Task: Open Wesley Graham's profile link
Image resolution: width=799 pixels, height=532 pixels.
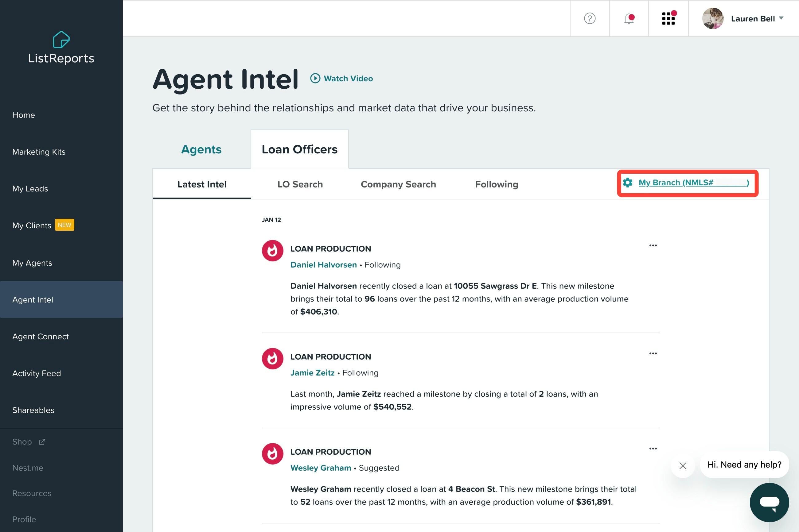Action: 321,468
